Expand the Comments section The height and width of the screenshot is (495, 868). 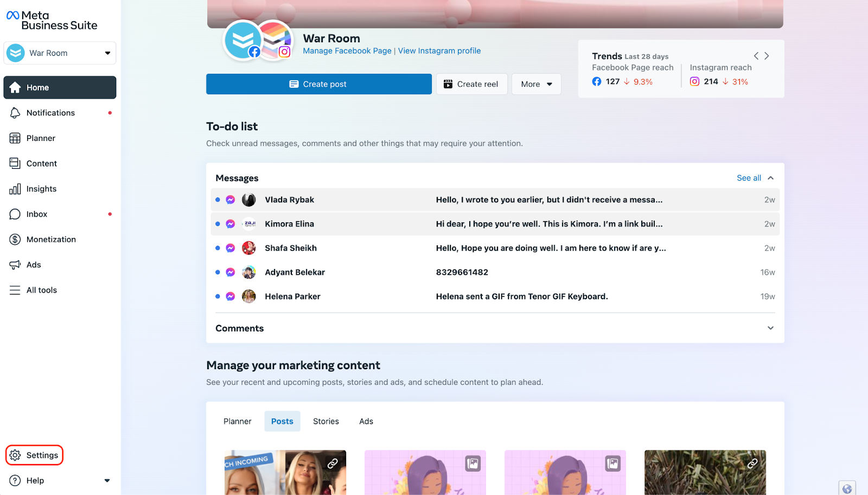coord(770,328)
